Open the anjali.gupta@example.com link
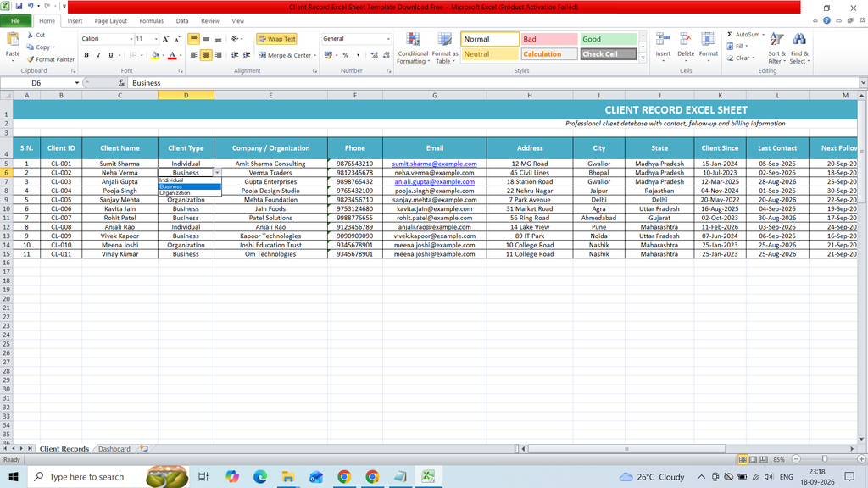The image size is (868, 488). 434,181
